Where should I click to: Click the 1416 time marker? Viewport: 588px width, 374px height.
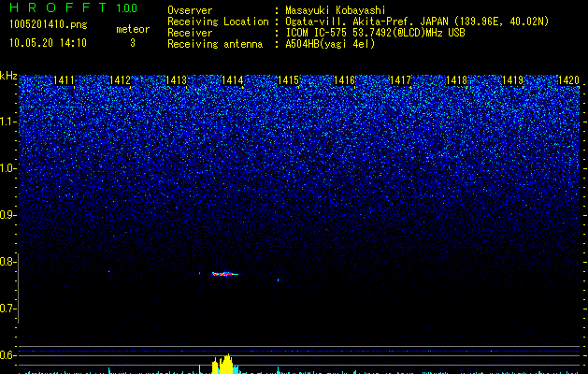[x=345, y=80]
